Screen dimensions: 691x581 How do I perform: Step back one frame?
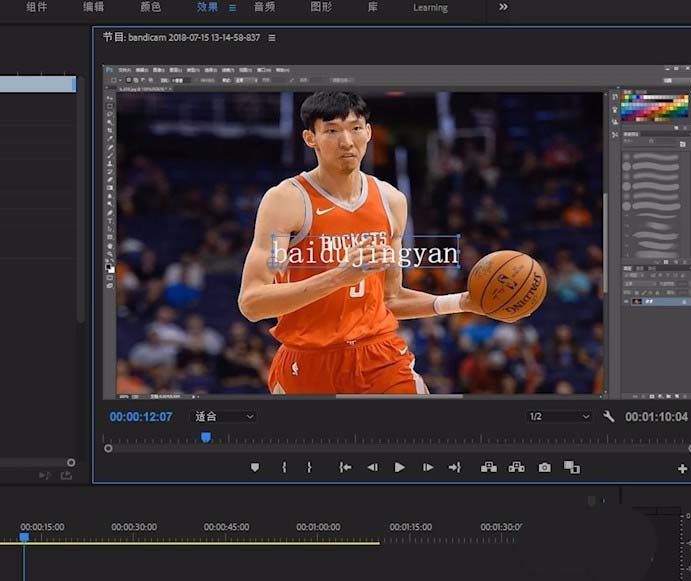(x=372, y=467)
